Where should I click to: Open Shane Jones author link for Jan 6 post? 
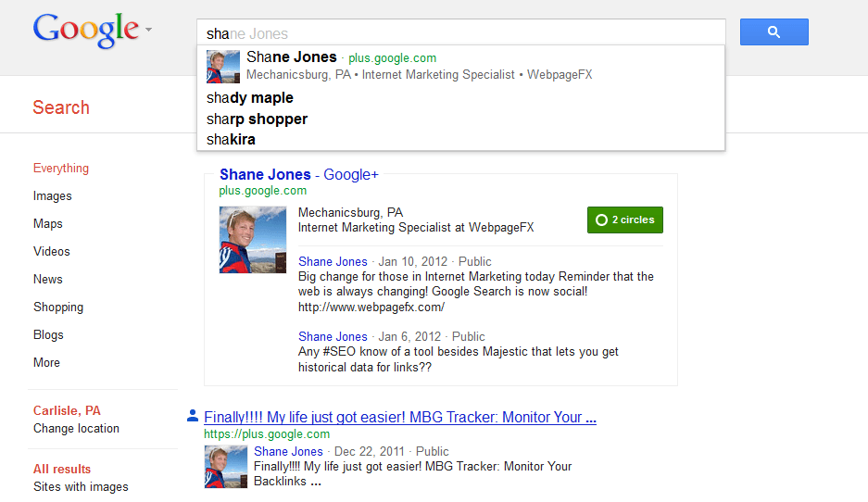(x=333, y=336)
